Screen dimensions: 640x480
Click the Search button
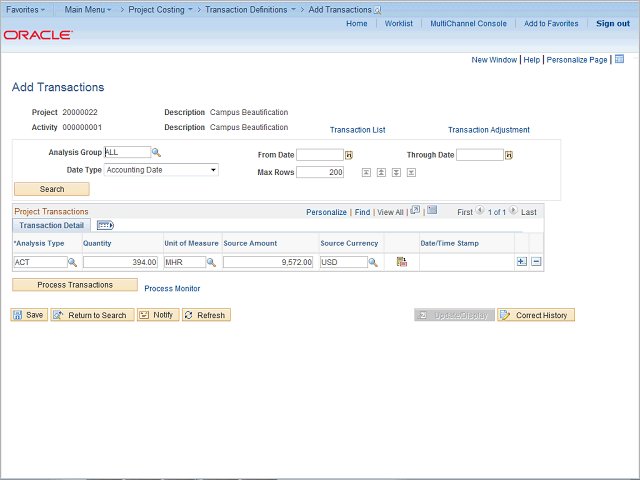[52, 189]
